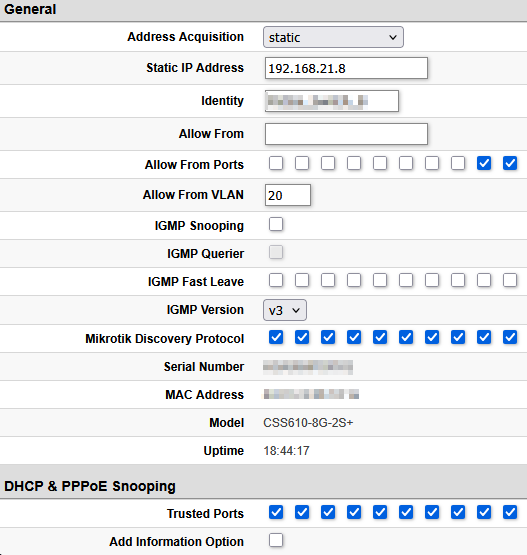Check tenth IGMP Fast Leave checkbox
527x555 pixels.
[x=510, y=280]
